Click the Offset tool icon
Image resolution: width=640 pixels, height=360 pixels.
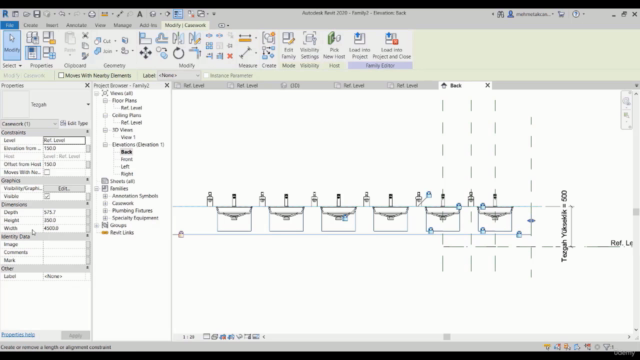point(162,39)
